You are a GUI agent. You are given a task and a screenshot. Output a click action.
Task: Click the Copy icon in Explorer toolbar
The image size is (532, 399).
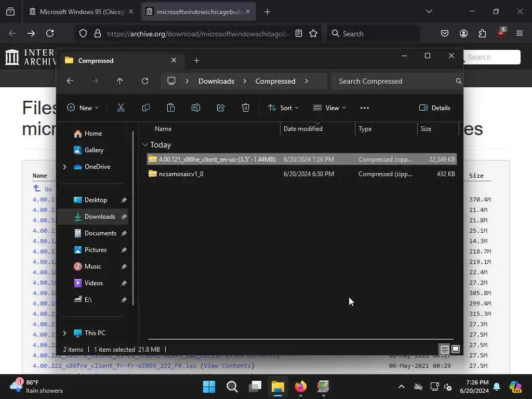pyautogui.click(x=146, y=108)
